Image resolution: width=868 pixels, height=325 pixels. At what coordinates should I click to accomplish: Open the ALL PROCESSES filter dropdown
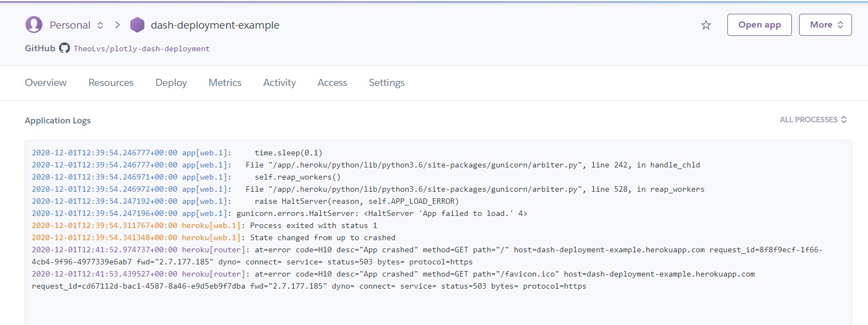pyautogui.click(x=813, y=120)
